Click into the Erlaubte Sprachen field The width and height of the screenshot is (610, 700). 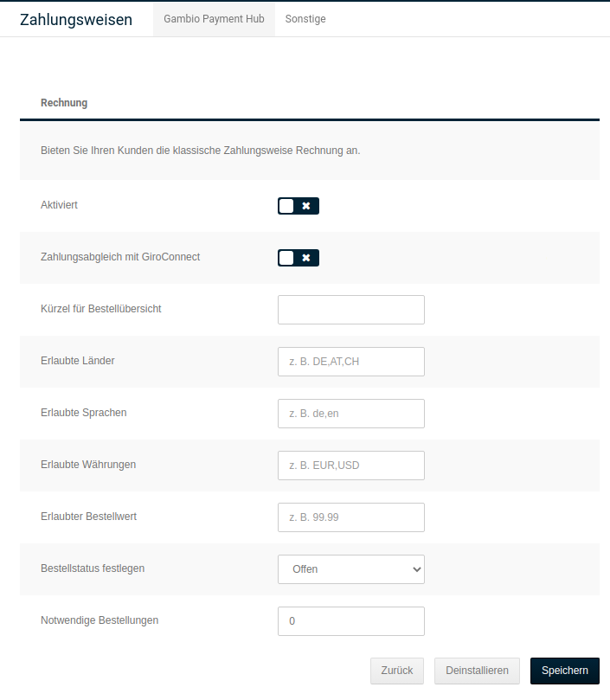point(350,414)
